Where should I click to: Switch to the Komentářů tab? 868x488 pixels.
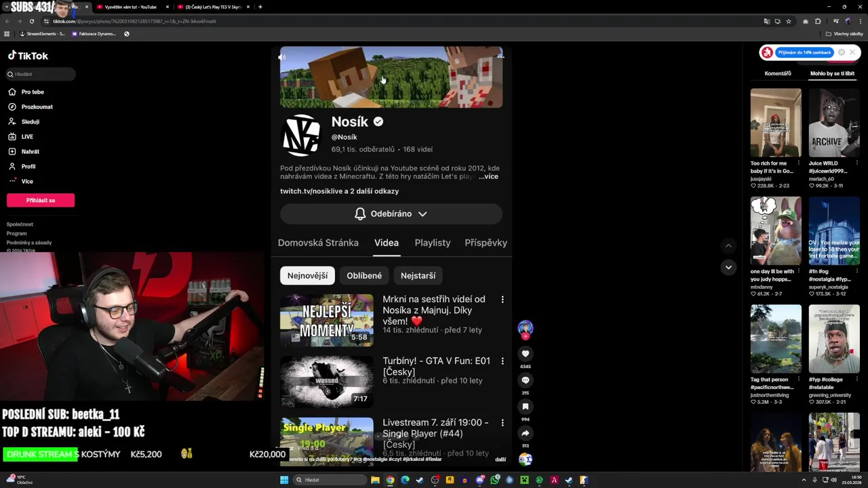click(778, 73)
